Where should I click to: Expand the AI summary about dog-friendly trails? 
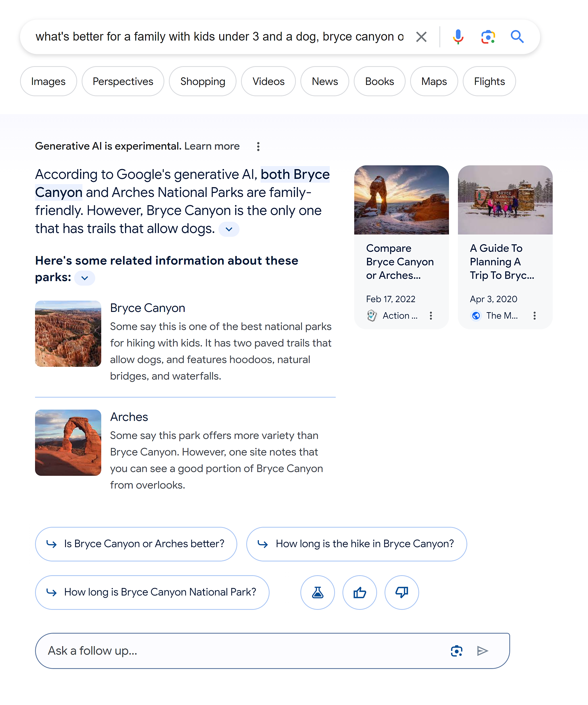coord(229,229)
